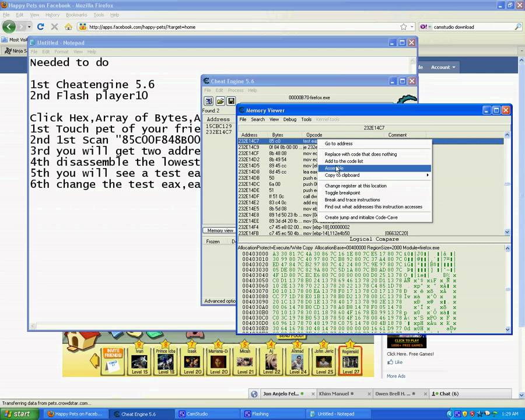525x420 pixels.
Task: Open Firefox's Bookmarks menu
Action: [x=76, y=15]
